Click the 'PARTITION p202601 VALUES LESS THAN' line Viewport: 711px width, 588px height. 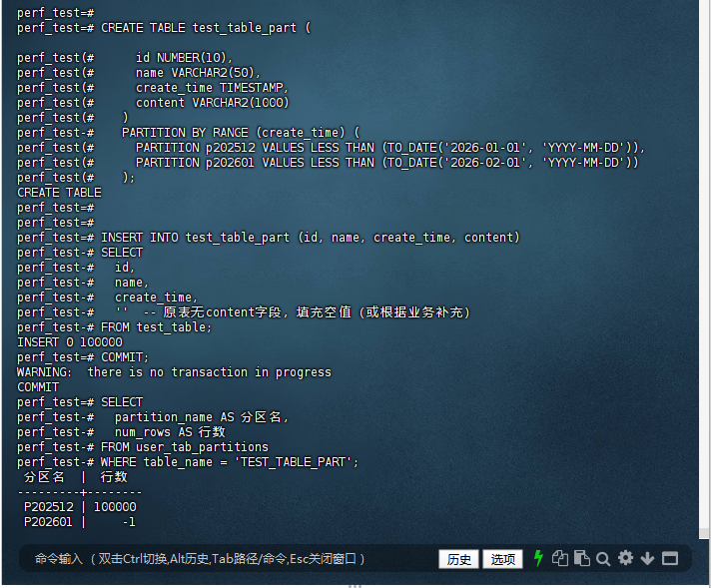click(386, 163)
